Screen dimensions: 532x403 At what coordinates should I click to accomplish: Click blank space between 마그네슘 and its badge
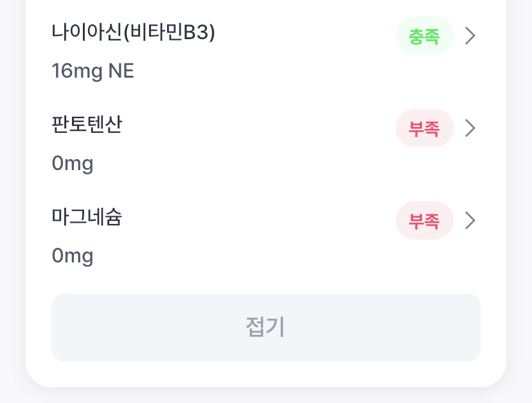[257, 219]
